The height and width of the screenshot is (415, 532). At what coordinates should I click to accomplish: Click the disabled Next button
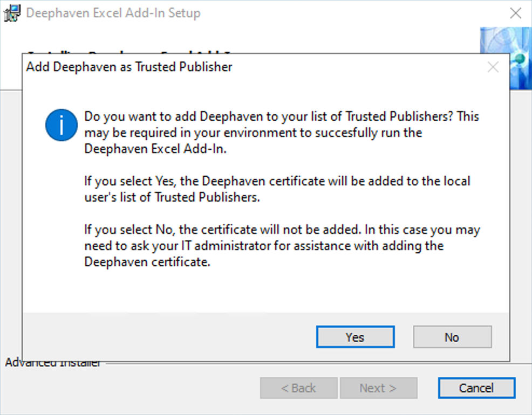378,388
